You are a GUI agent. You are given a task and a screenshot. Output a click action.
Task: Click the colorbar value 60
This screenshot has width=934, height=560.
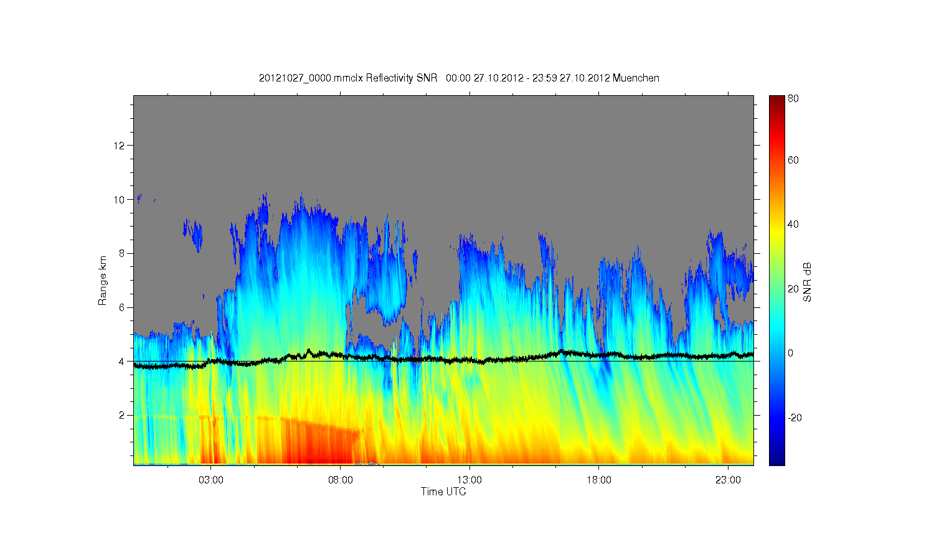(793, 160)
